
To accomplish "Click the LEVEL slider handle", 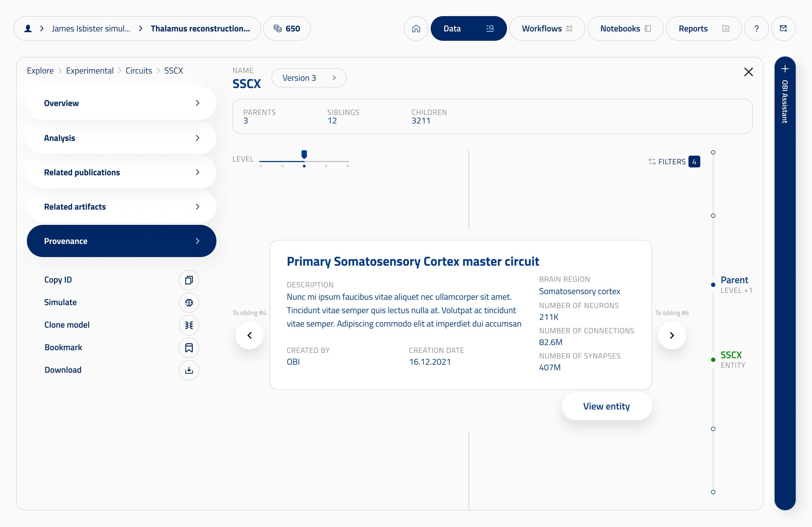I will (x=304, y=154).
